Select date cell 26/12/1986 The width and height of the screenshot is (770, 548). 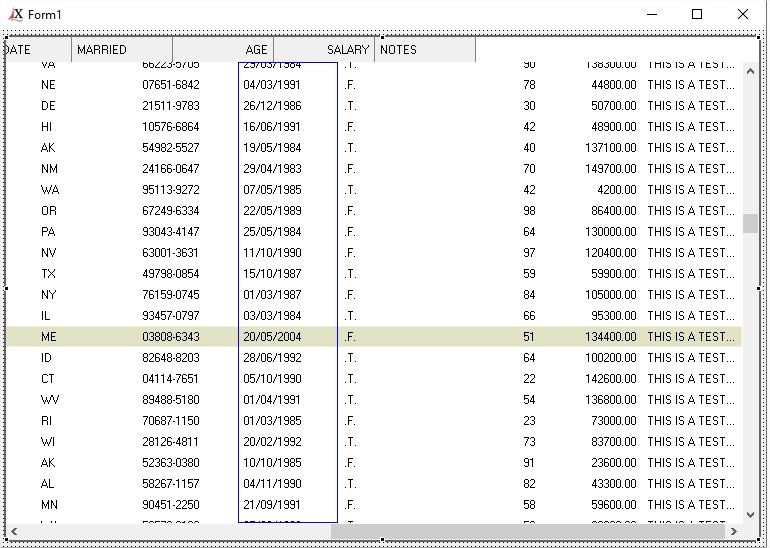pos(273,106)
